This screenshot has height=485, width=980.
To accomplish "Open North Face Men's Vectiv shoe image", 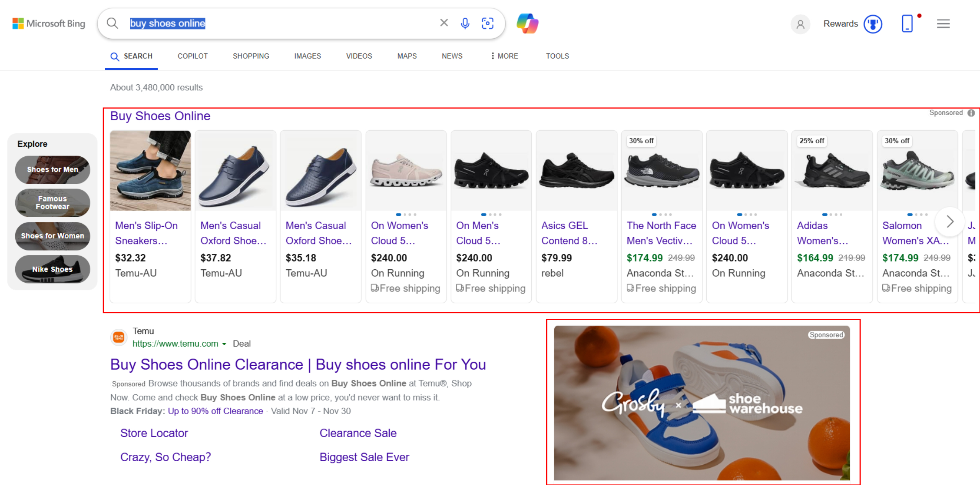I will tap(662, 170).
